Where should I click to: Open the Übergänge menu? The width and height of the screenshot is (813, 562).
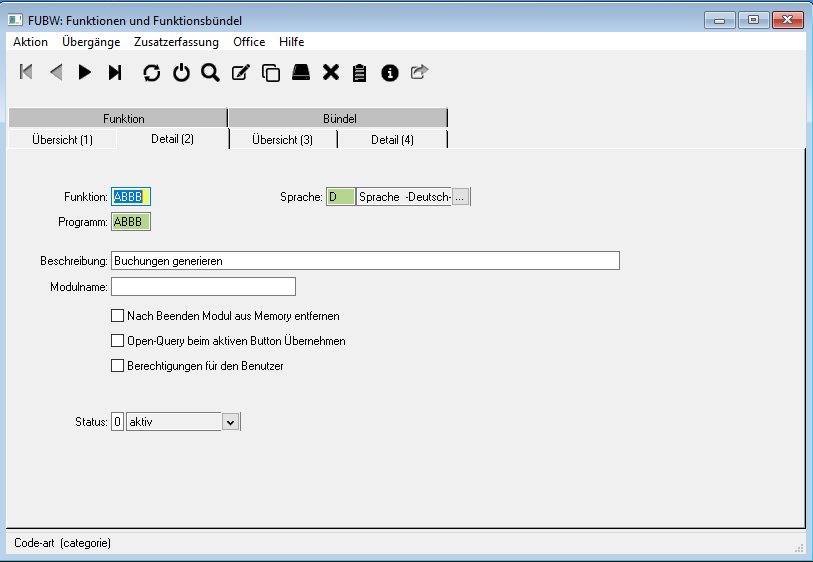91,42
